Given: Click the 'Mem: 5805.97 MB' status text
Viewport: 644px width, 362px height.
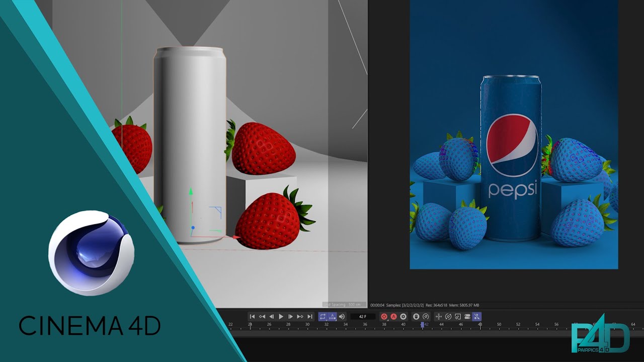Looking at the screenshot, I should (x=464, y=305).
